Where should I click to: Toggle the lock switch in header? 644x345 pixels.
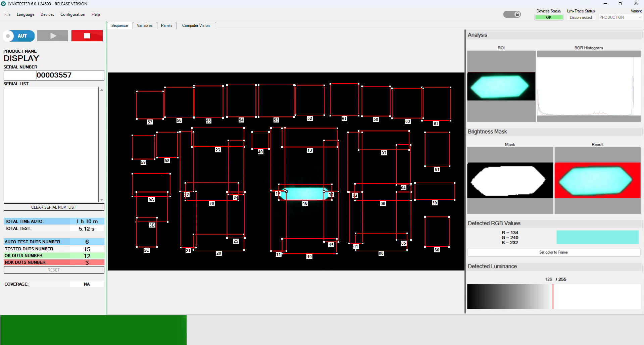tap(512, 14)
